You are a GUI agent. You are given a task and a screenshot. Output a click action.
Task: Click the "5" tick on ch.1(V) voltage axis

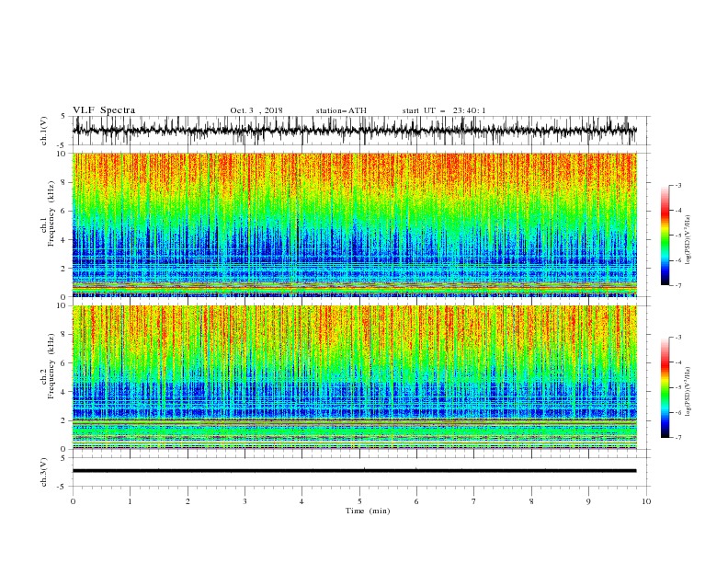[x=63, y=117]
